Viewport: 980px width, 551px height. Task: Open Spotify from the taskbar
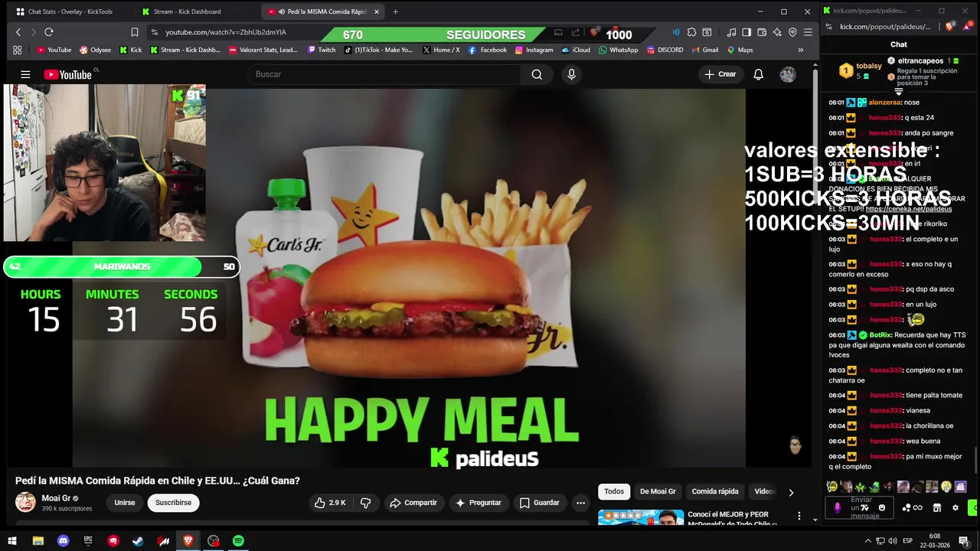[x=238, y=540]
